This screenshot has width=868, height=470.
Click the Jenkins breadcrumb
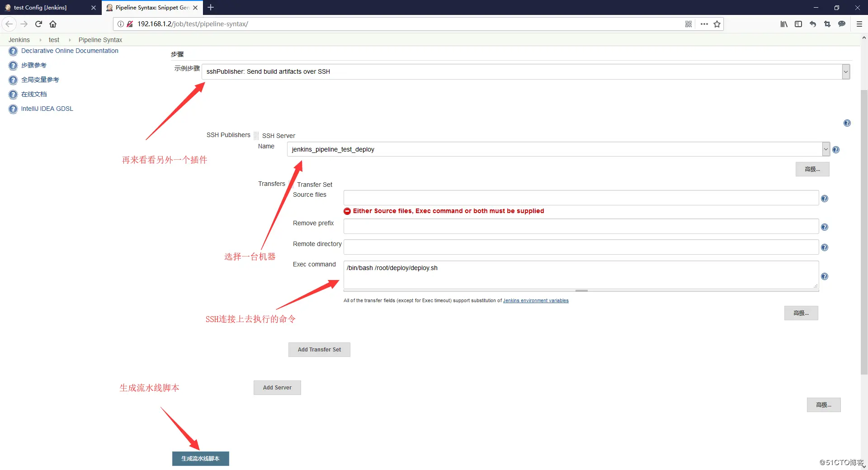pos(19,40)
